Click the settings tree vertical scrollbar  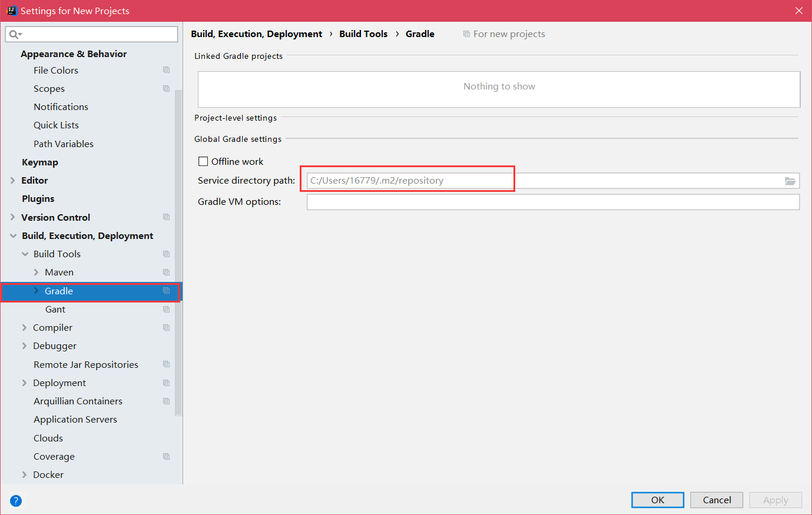click(x=178, y=253)
